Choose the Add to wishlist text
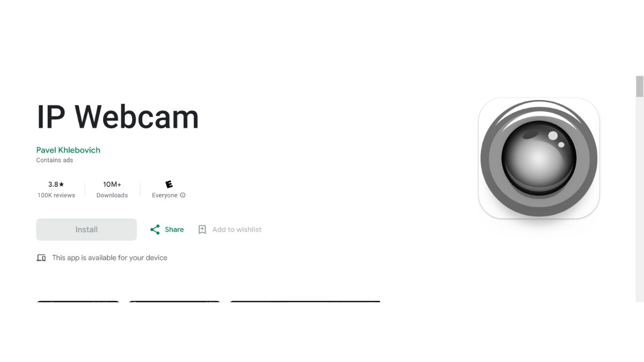 pyautogui.click(x=237, y=230)
